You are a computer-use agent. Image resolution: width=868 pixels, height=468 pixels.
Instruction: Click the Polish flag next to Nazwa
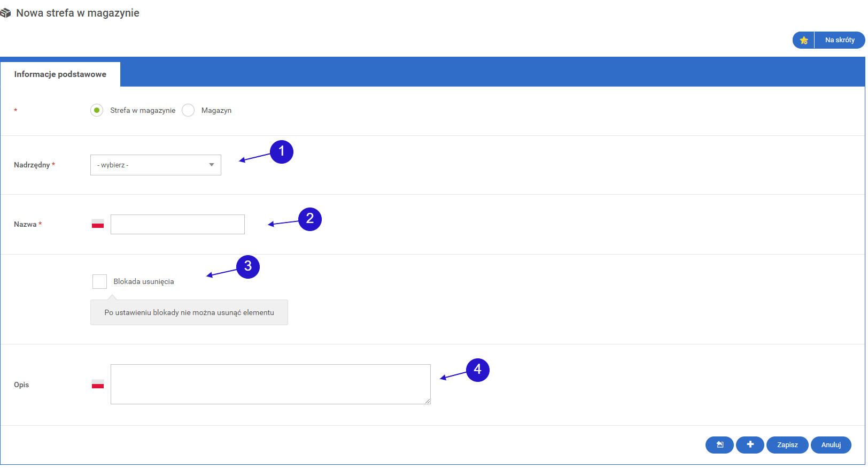(x=98, y=224)
